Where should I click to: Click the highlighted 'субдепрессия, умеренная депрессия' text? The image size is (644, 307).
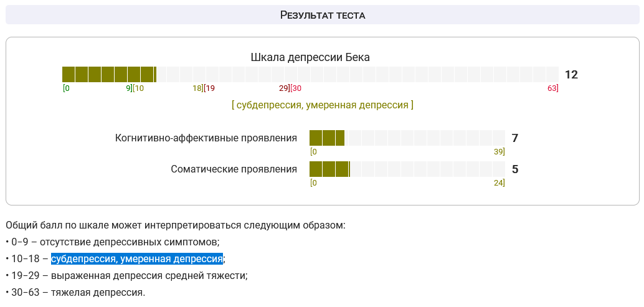(137, 258)
